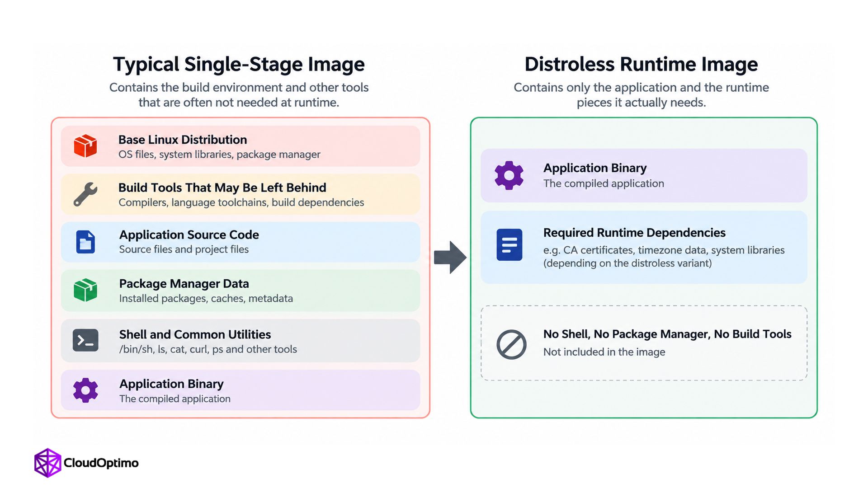Click Application Binary title in Distroless panel

595,168
